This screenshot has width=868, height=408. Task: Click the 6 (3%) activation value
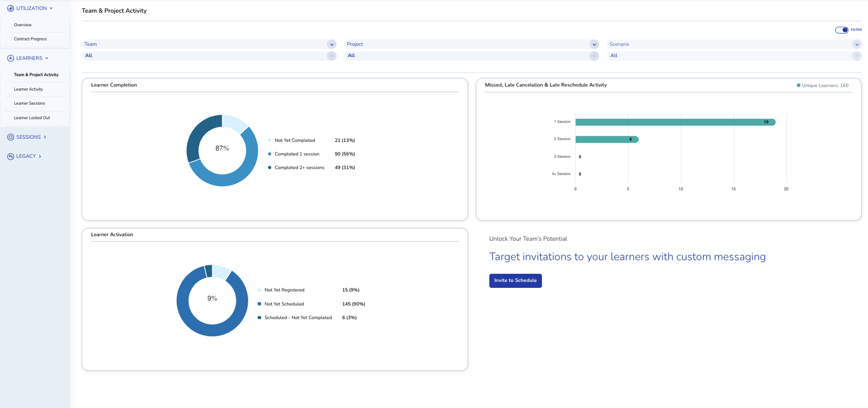349,318
